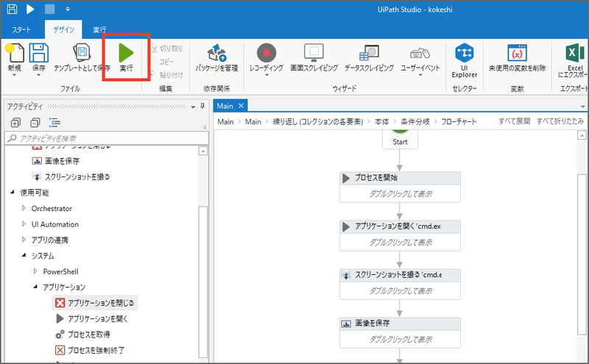Viewport: 589px width, 364px height.
Task: Open the レコーディング dropdown arrow
Action: [267, 75]
